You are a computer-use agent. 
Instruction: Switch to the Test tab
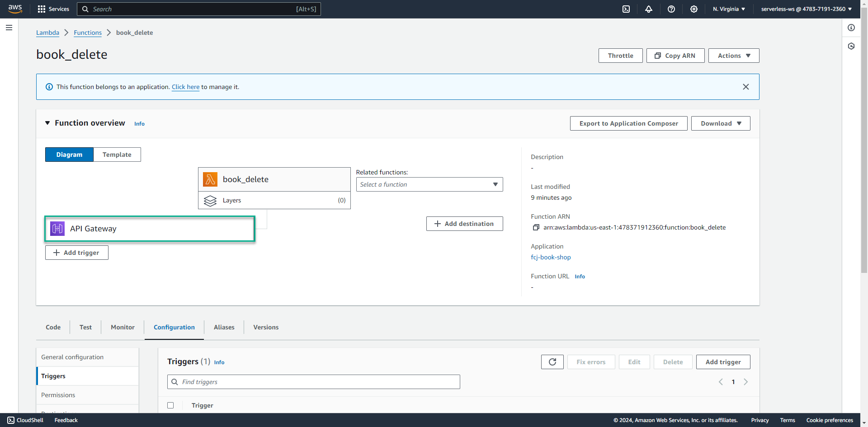[x=85, y=327]
